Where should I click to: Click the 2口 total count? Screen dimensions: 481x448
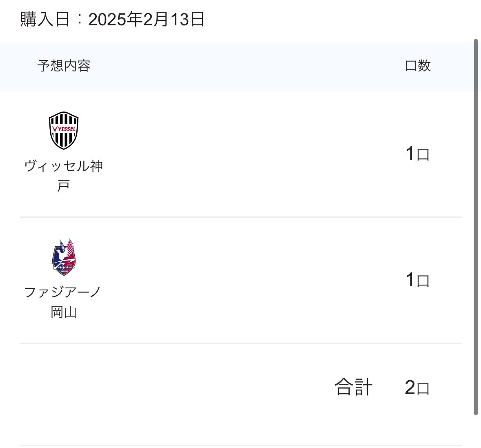417,388
